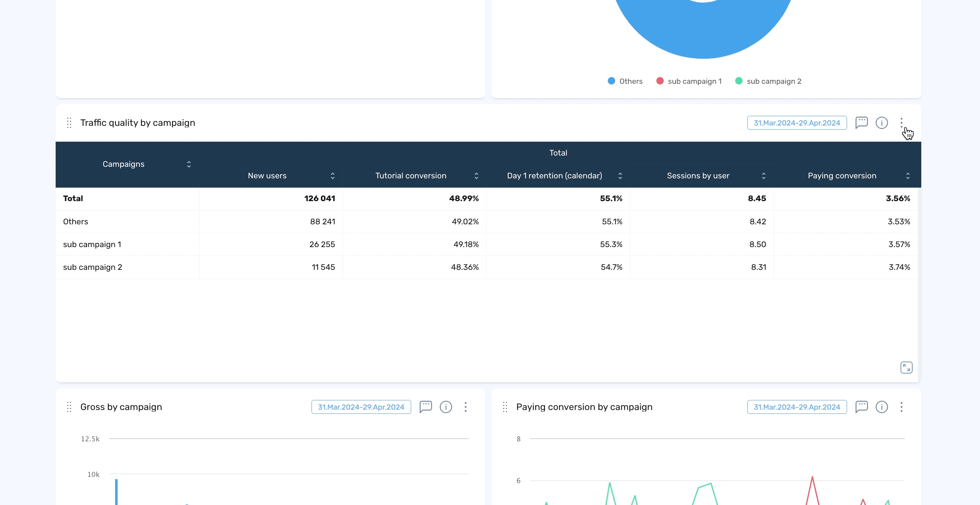The width and height of the screenshot is (980, 505).
Task: Sort table by New users column
Action: [332, 176]
